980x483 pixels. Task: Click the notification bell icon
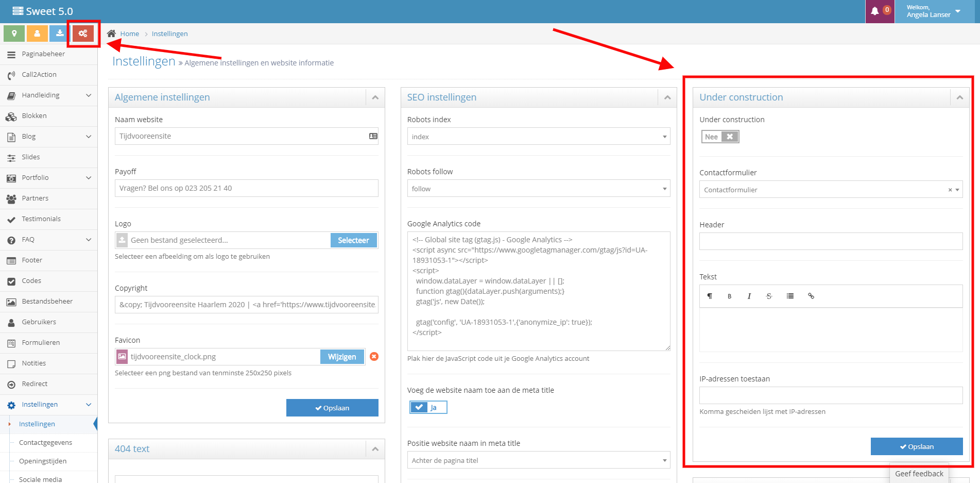tap(875, 11)
